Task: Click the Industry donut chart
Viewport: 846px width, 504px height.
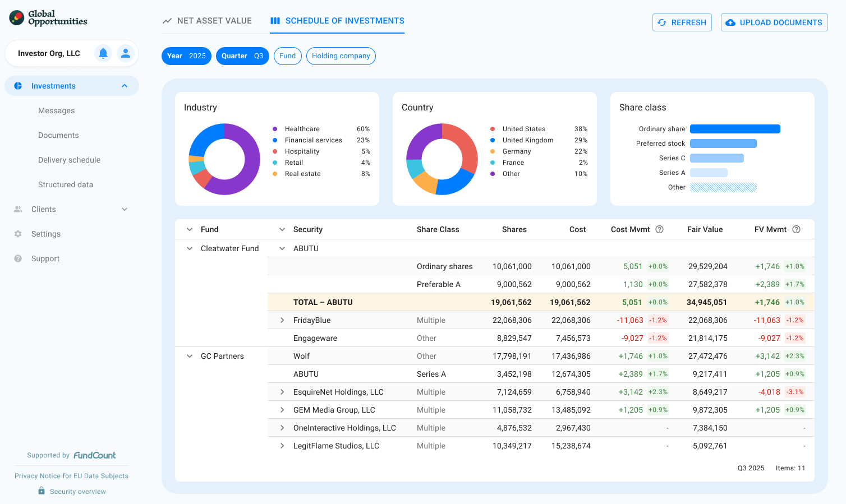Action: (224, 159)
